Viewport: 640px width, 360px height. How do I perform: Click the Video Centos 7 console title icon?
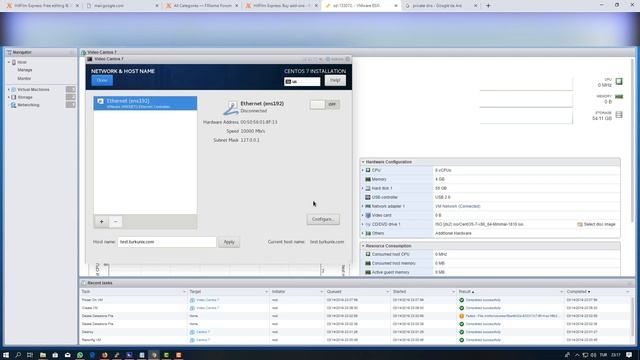(x=89, y=59)
